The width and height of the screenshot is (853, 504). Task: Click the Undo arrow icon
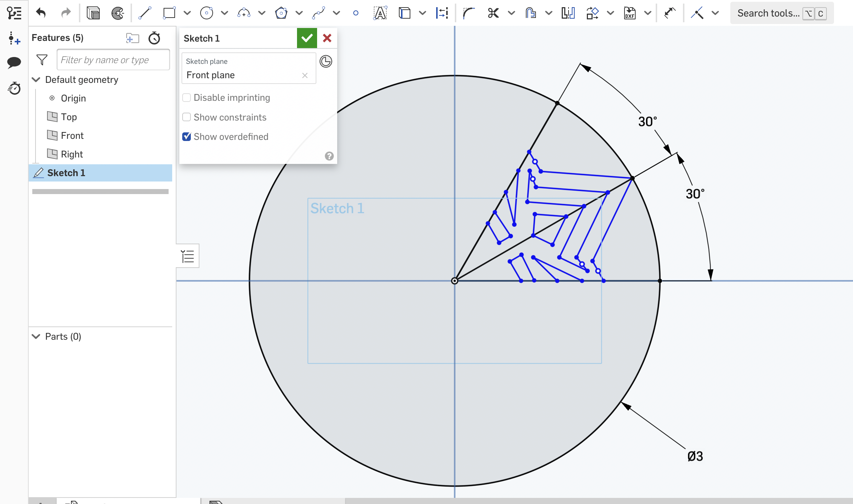[x=41, y=13]
